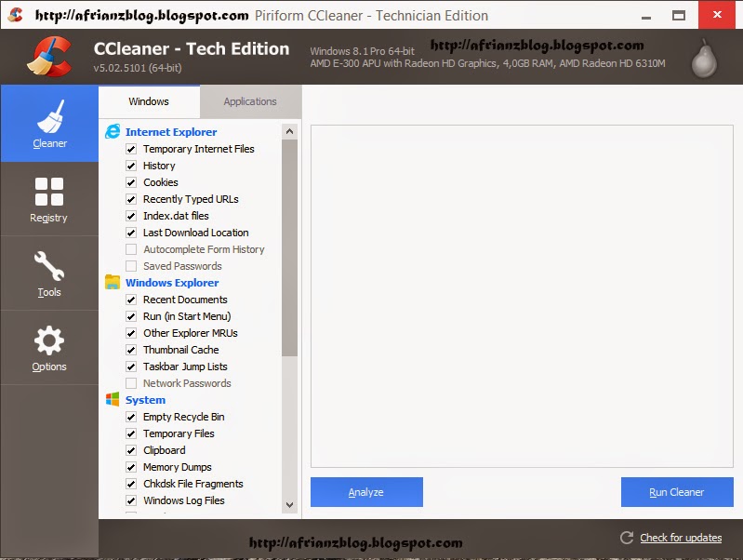Image resolution: width=743 pixels, height=560 pixels.
Task: Toggle Recently Typed URLs checkbox
Action: pyautogui.click(x=131, y=199)
